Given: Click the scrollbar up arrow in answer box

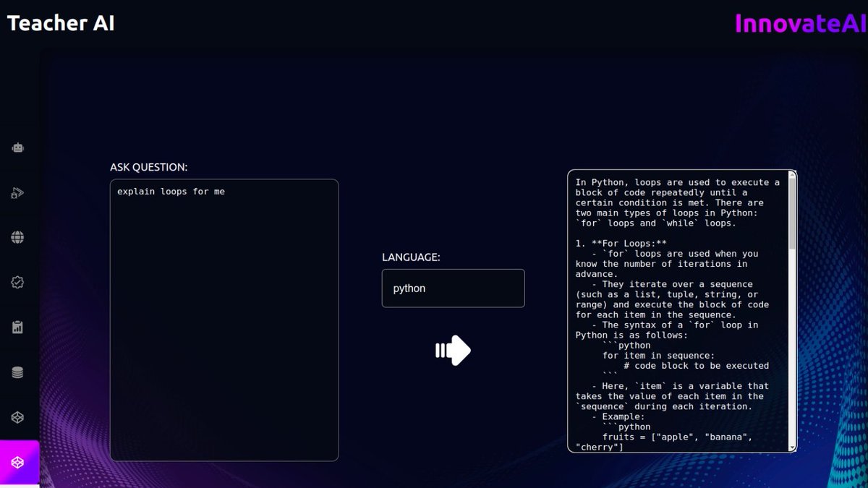Looking at the screenshot, I should pos(792,174).
